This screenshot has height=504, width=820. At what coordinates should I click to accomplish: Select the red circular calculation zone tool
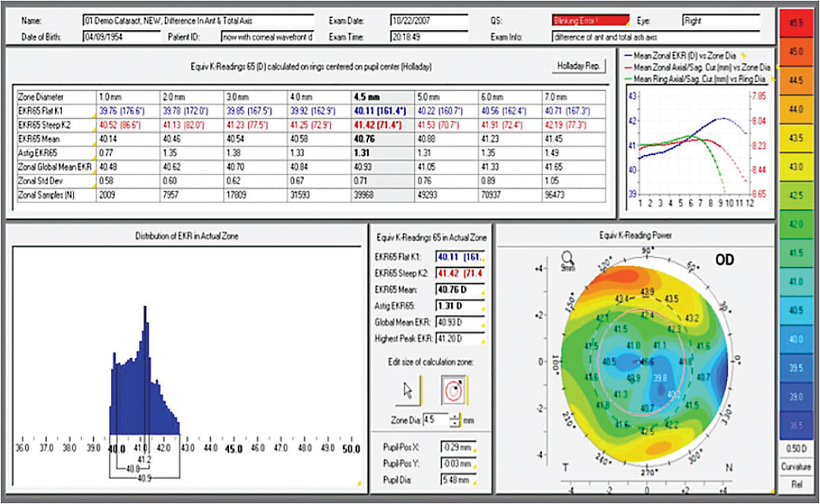454,391
